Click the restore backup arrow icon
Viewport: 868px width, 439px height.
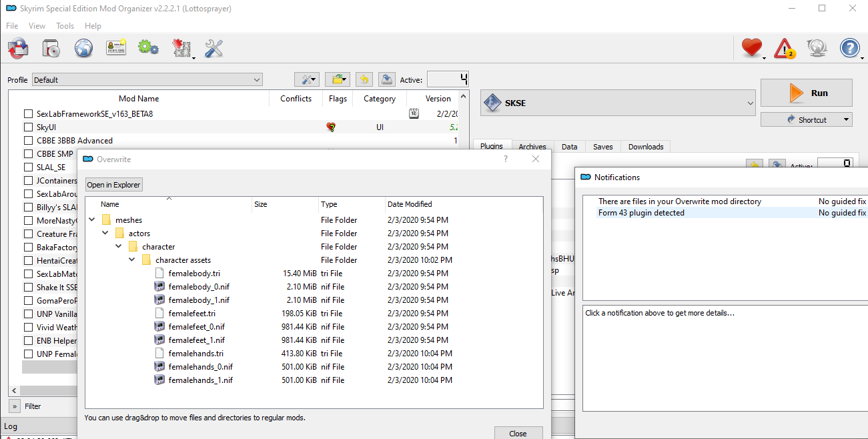[364, 79]
